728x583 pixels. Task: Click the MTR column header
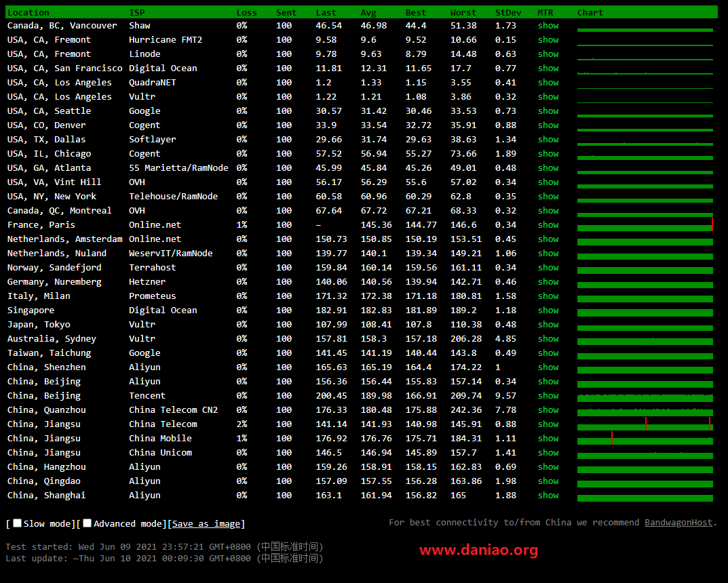(x=545, y=12)
